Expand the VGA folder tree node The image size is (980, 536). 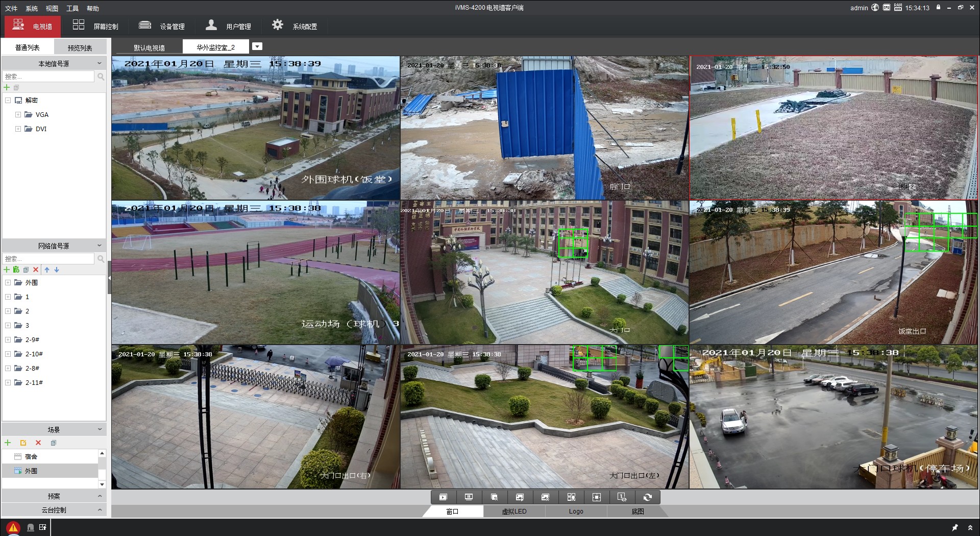coord(18,115)
